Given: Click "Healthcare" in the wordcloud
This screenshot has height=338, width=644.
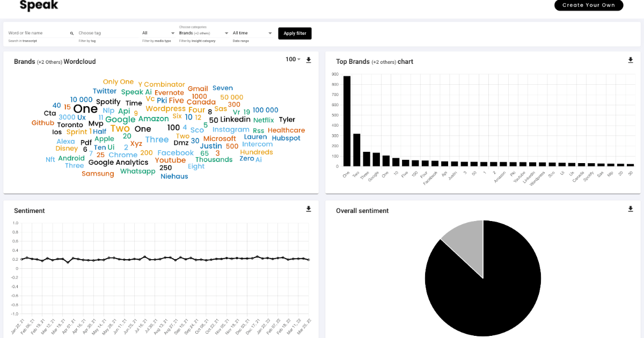Looking at the screenshot, I should point(286,130).
